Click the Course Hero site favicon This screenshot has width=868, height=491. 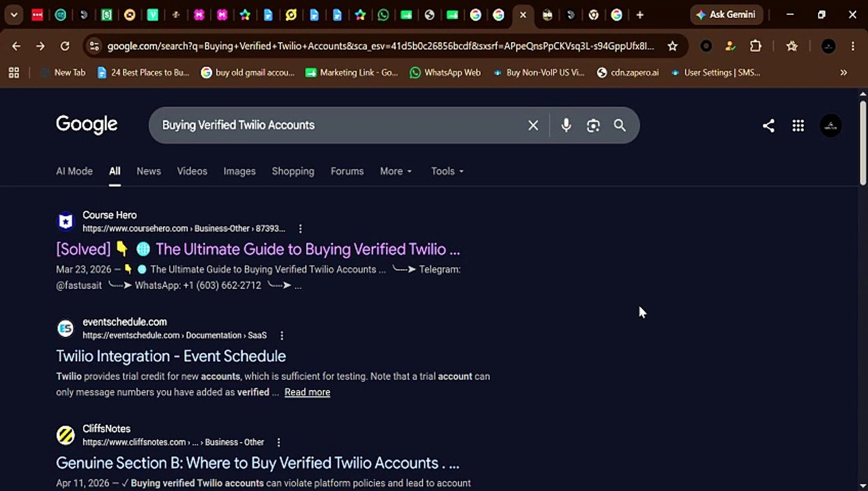(x=66, y=222)
